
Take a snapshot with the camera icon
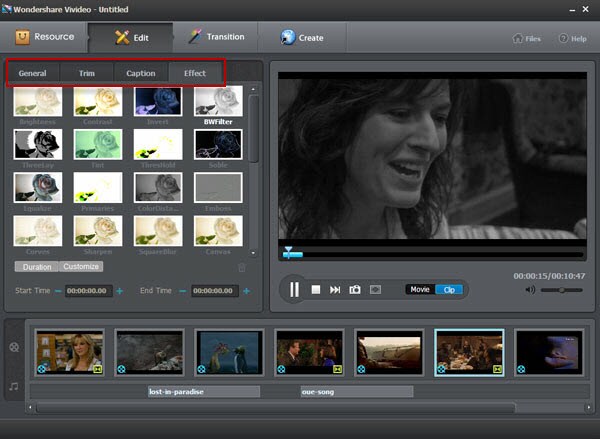pyautogui.click(x=355, y=290)
